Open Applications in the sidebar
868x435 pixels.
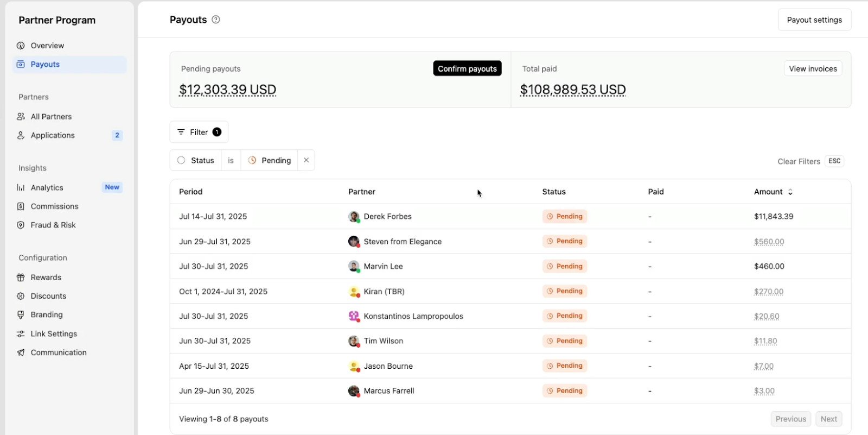pos(53,135)
